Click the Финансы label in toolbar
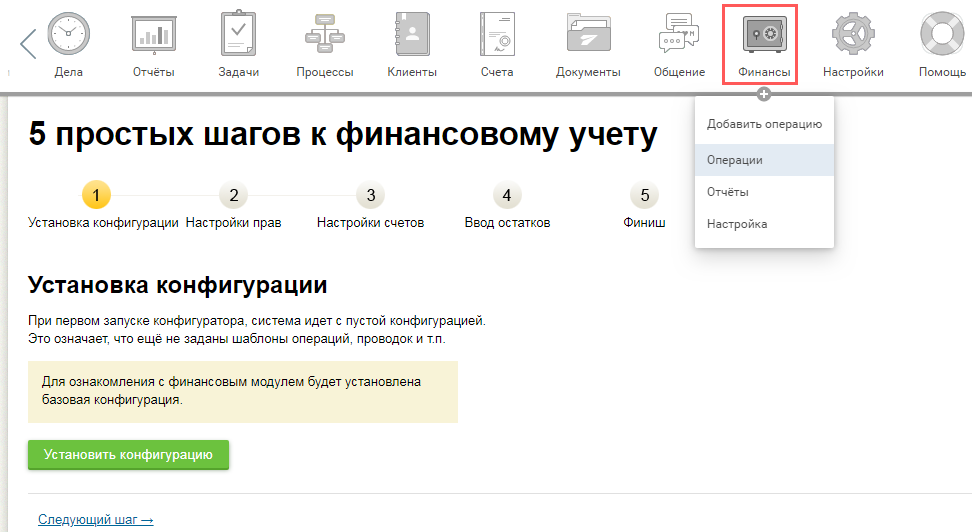 (764, 72)
